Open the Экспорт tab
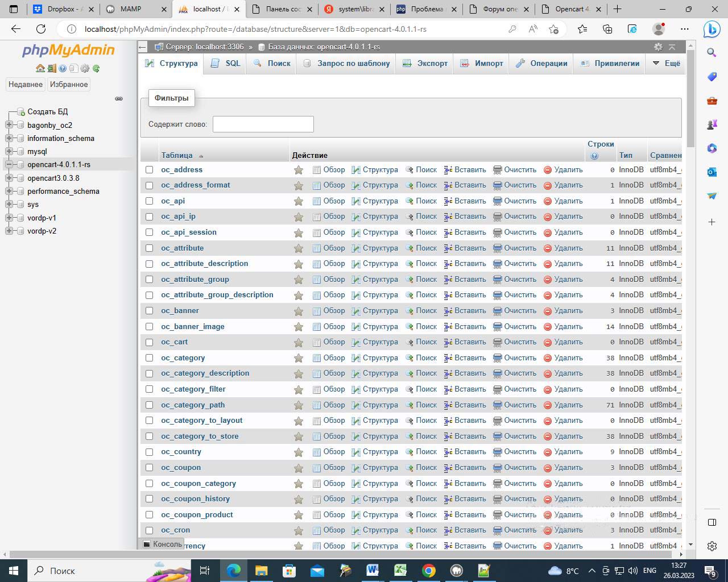This screenshot has height=582, width=728. click(425, 63)
